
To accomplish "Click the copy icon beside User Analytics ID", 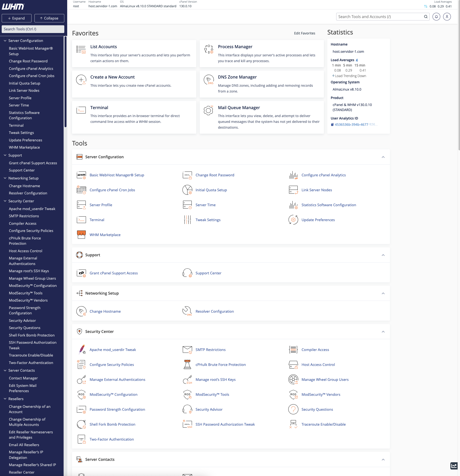I will [x=332, y=125].
